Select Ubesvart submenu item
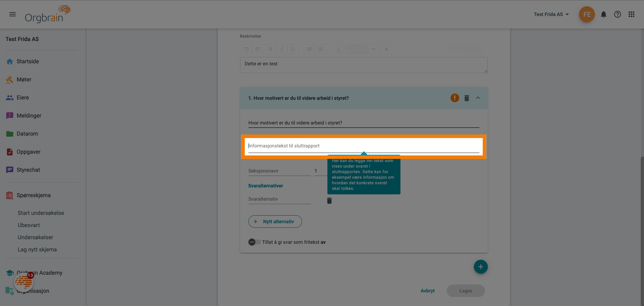This screenshot has width=644, height=306. tap(29, 225)
